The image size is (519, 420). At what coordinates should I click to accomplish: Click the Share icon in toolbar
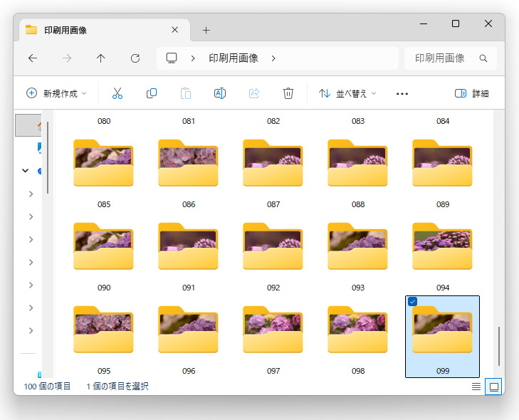(x=254, y=93)
